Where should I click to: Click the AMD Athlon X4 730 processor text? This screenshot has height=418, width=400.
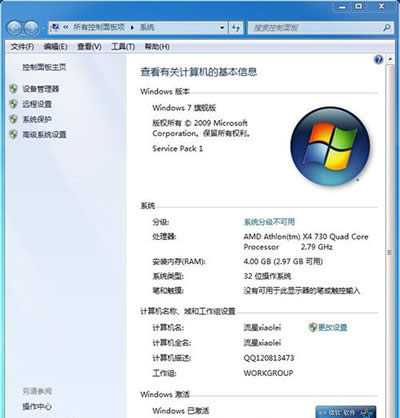click(x=306, y=242)
